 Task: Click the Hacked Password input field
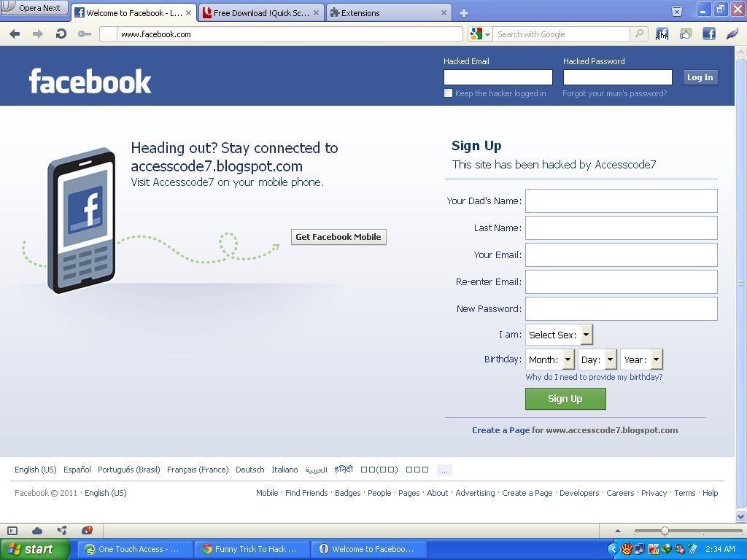pos(617,77)
